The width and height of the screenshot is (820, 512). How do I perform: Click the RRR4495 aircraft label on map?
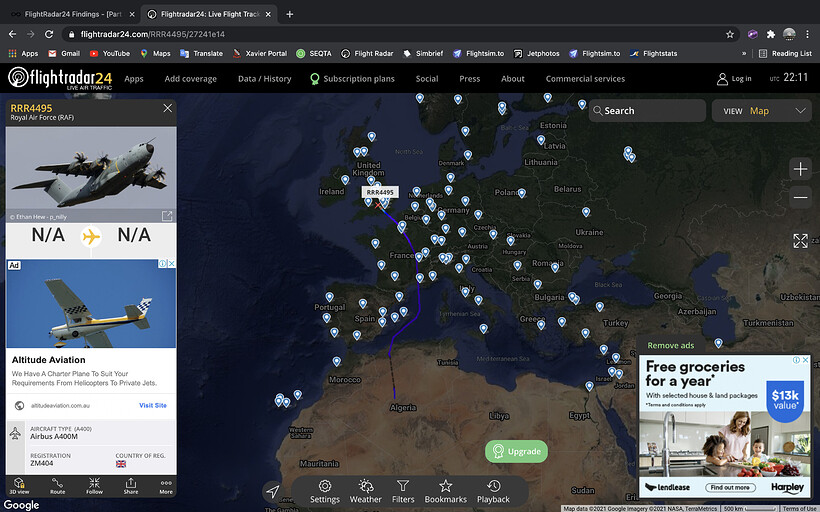(x=380, y=192)
